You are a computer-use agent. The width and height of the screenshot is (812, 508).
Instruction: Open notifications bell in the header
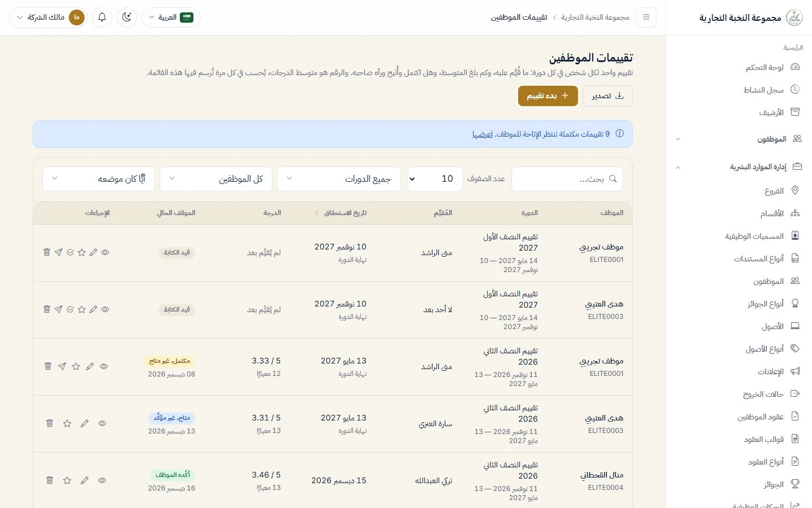[102, 17]
